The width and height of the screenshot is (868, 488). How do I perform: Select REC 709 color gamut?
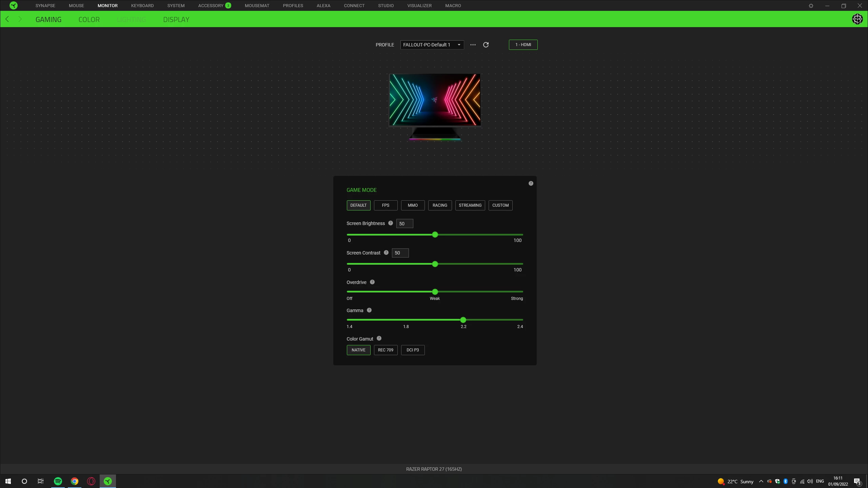click(386, 350)
